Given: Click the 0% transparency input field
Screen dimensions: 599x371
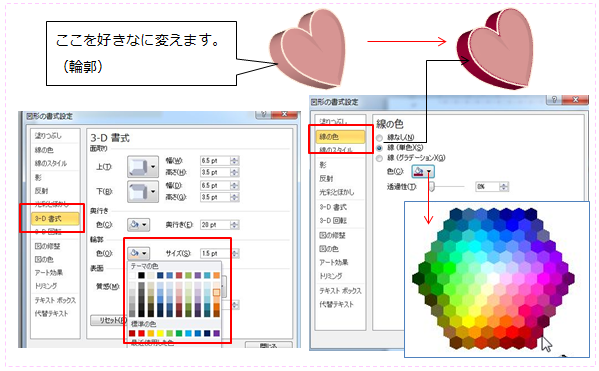Looking at the screenshot, I should click(x=487, y=186).
